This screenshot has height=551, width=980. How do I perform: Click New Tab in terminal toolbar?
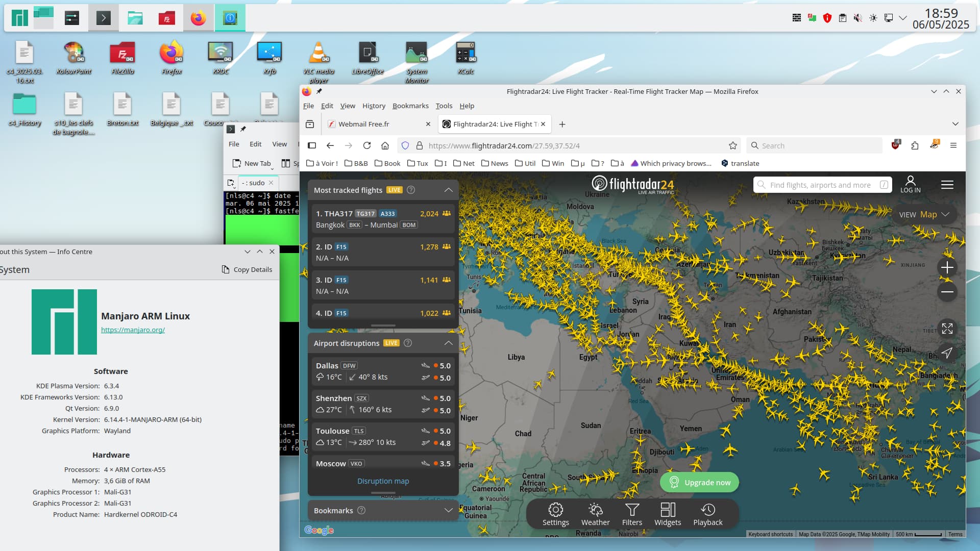252,163
